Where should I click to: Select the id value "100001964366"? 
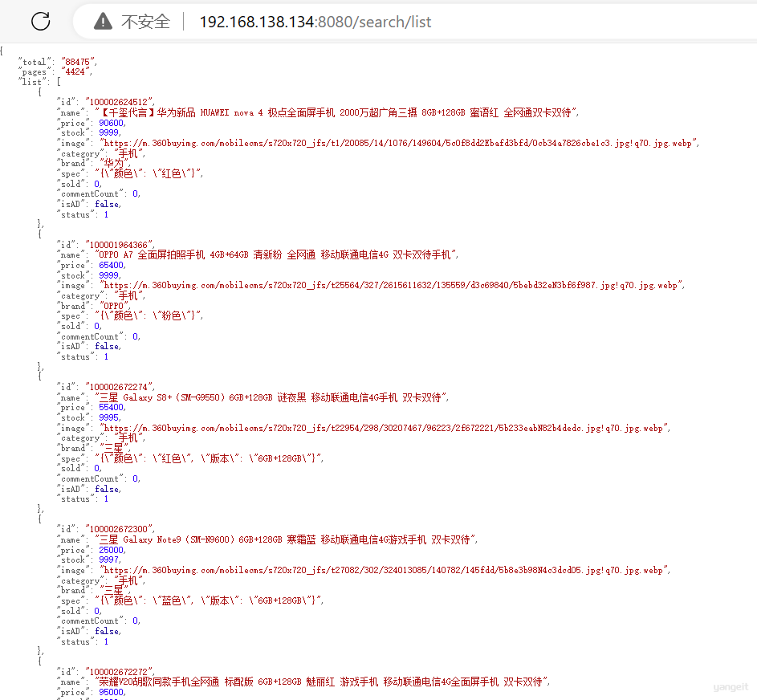(x=119, y=245)
